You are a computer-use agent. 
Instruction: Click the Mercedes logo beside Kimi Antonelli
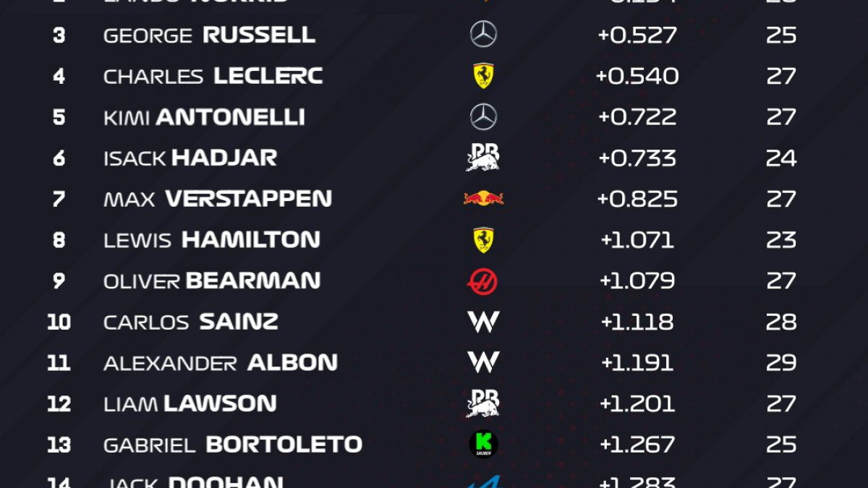[x=483, y=117]
